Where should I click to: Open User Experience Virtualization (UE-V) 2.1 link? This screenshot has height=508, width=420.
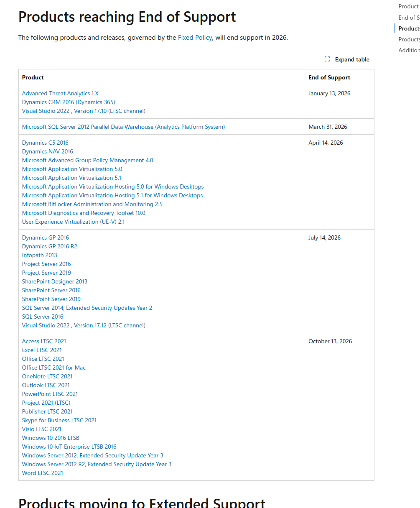click(73, 222)
